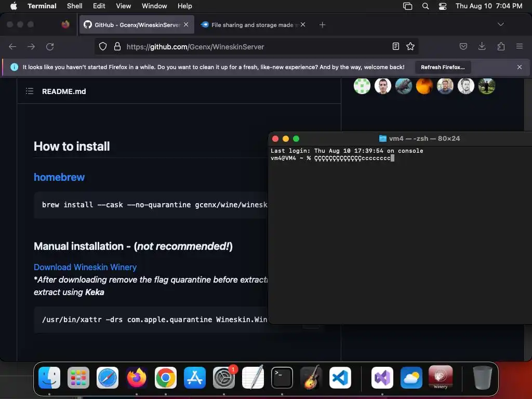The image size is (532, 399).
Task: Open Wineskin Winery from the Dock
Action: tap(441, 378)
